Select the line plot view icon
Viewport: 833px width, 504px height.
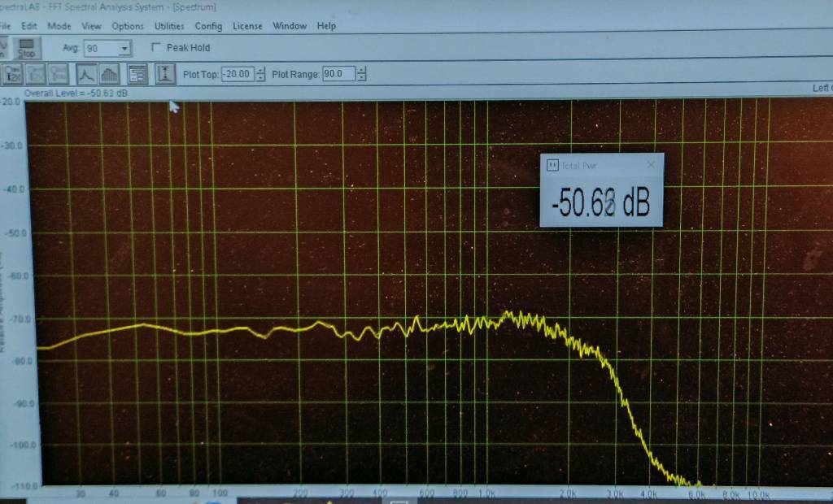point(86,74)
